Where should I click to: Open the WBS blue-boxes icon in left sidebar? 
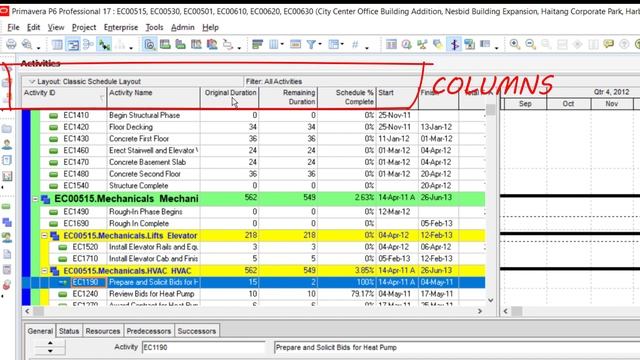point(7,222)
